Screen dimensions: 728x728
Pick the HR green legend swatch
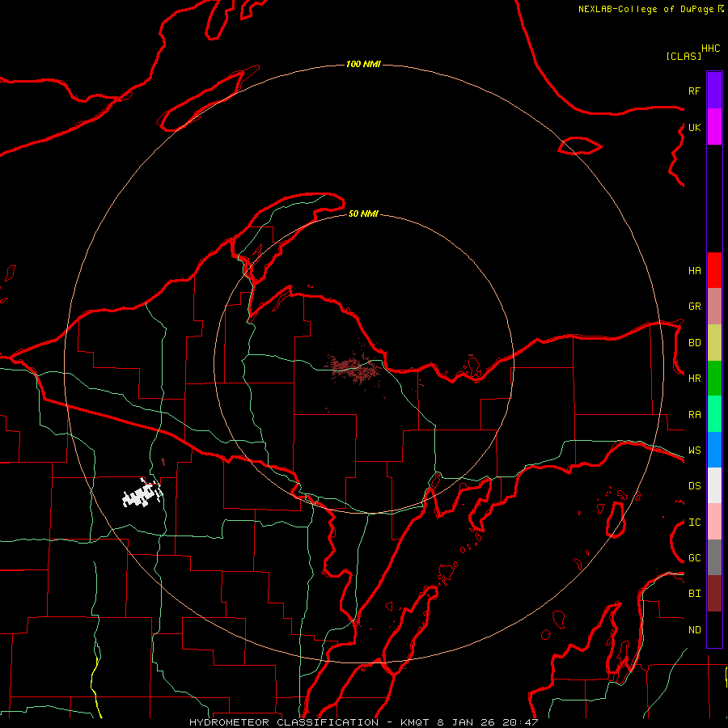[714, 379]
